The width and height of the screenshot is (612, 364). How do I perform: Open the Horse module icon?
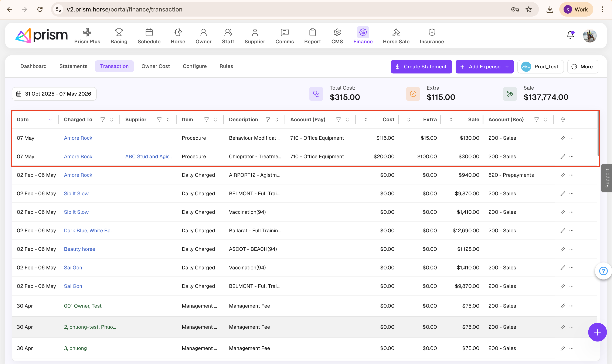pos(178,32)
